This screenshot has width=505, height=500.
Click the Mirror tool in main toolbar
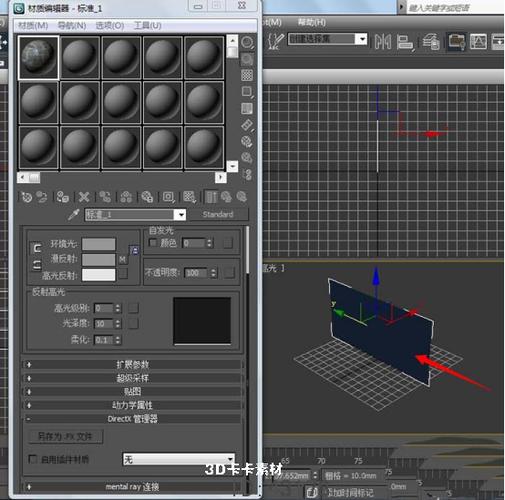coord(383,42)
